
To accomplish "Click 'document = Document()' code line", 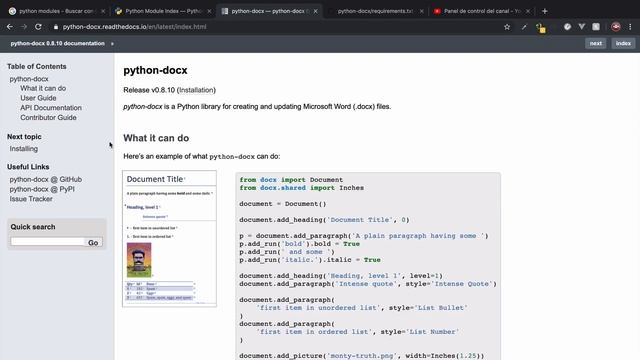I will pyautogui.click(x=282, y=204).
